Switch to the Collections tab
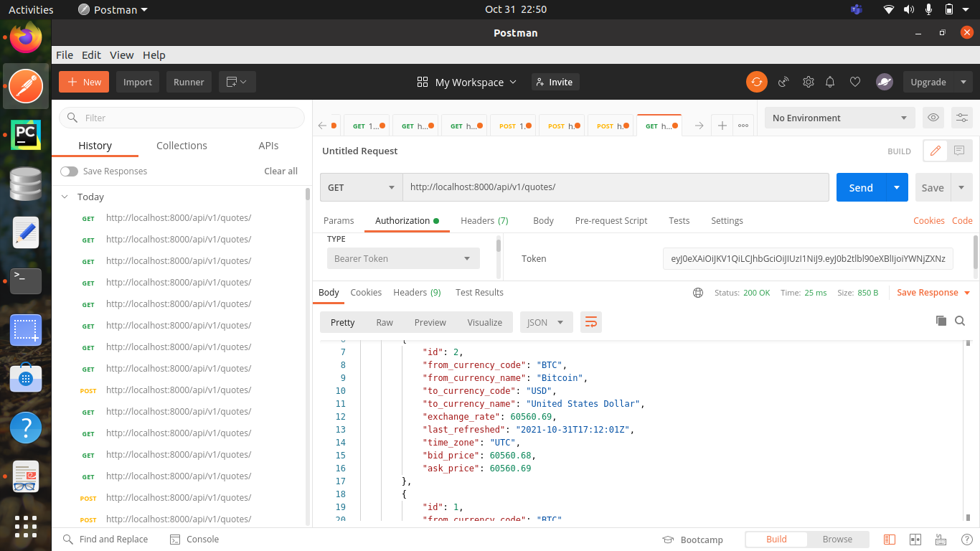980x551 pixels. click(x=181, y=145)
